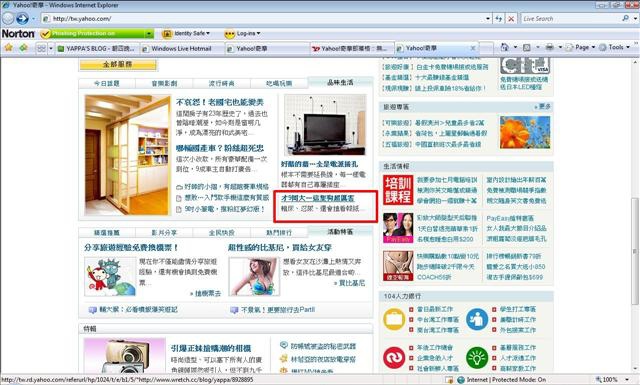
Task: Open the underlined link in the red box
Action: click(x=318, y=198)
